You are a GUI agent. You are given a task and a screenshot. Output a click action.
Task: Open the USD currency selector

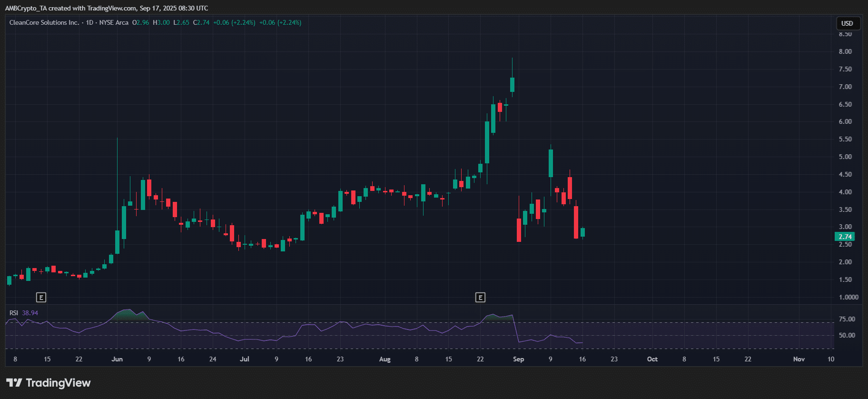847,23
